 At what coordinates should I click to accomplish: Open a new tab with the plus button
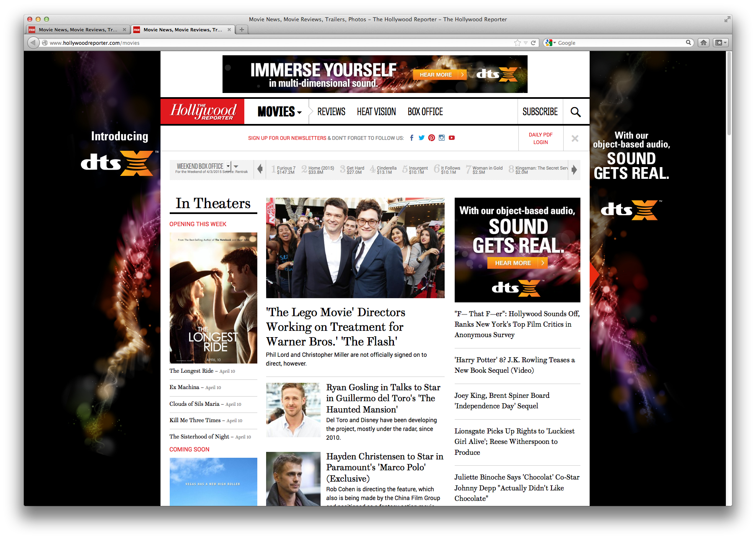coord(242,29)
